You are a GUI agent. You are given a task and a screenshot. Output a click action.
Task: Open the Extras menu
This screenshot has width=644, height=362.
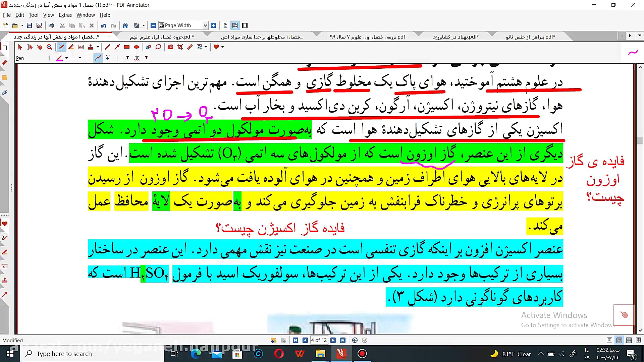point(65,15)
